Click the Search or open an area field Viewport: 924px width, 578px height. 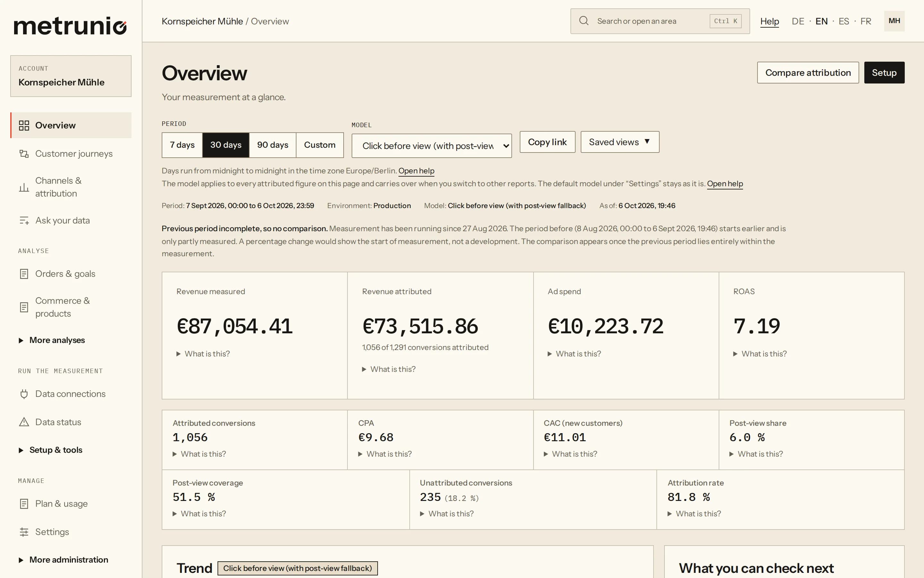(x=660, y=21)
